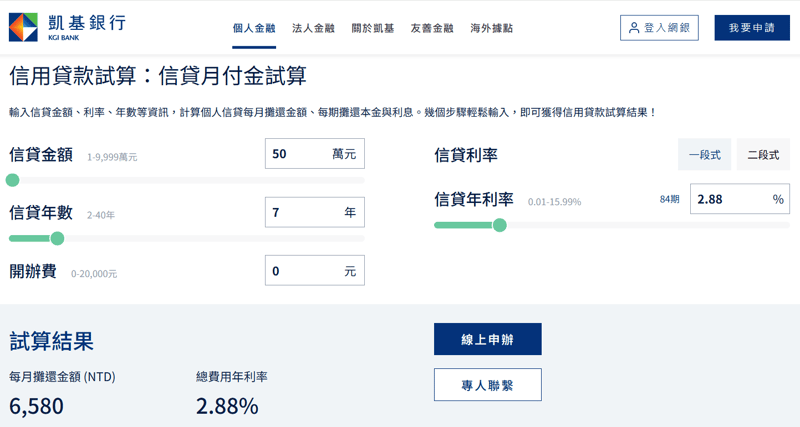
Task: Focus the 信貸金額 amount input field
Action: coord(298,154)
